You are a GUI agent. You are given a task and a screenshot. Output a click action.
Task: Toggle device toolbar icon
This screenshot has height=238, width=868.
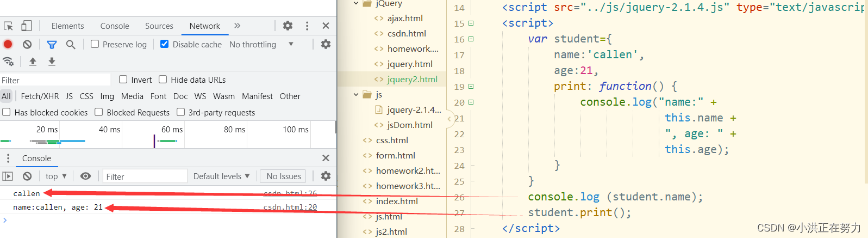point(26,26)
